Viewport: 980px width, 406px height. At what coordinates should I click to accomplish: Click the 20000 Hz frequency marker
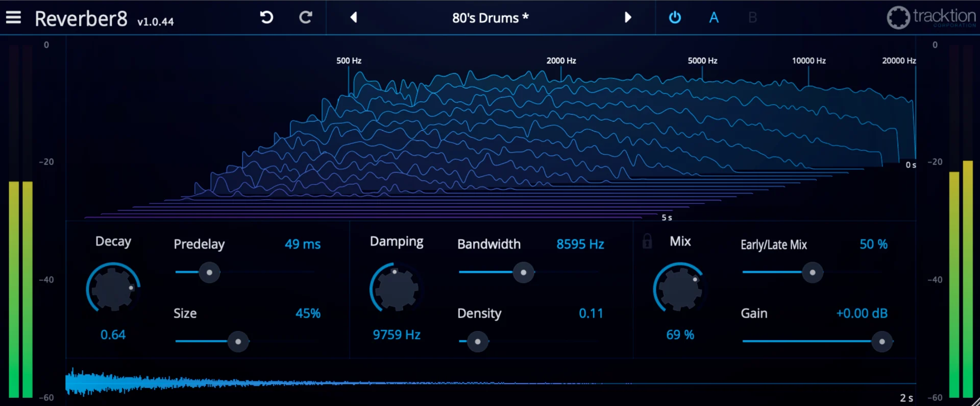899,60
